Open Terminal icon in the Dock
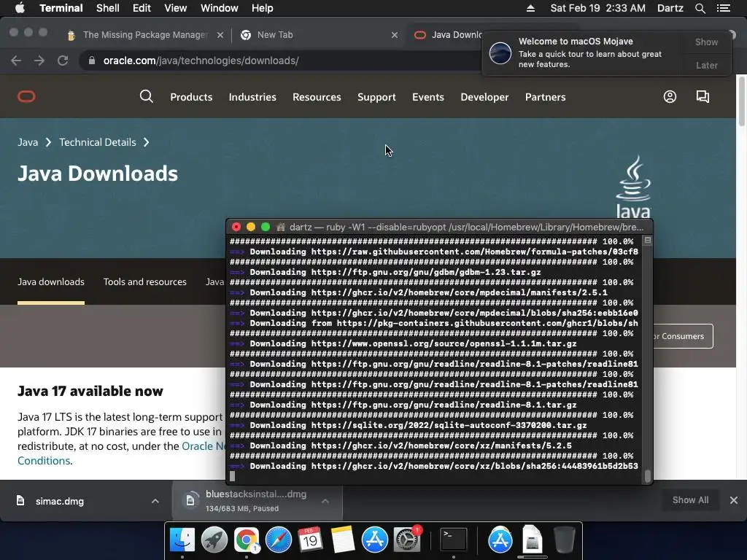The width and height of the screenshot is (747, 560). [453, 540]
